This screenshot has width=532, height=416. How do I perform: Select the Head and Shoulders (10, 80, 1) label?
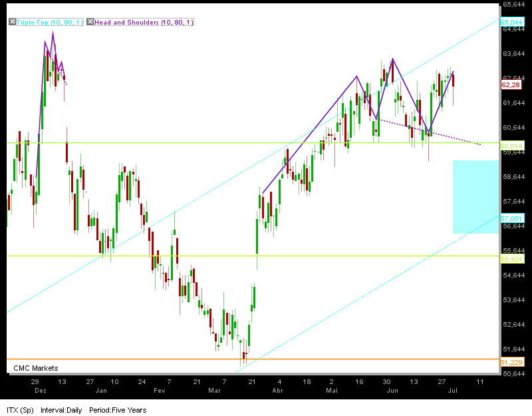[144, 23]
